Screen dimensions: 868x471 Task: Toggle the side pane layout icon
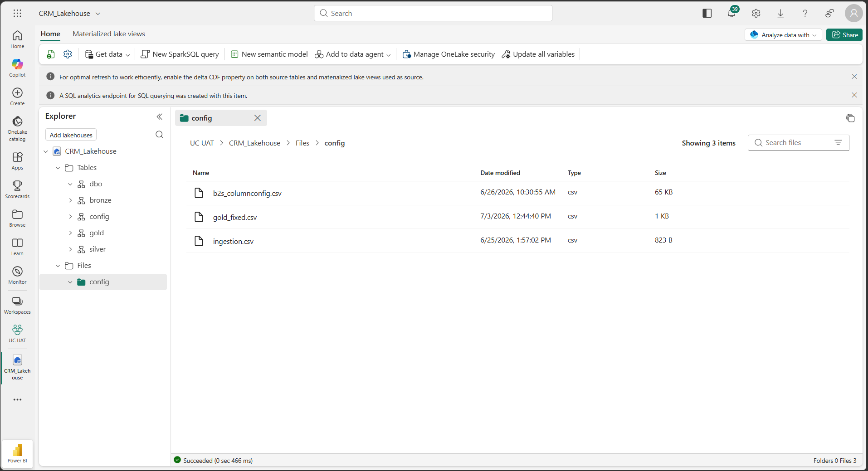[707, 13]
